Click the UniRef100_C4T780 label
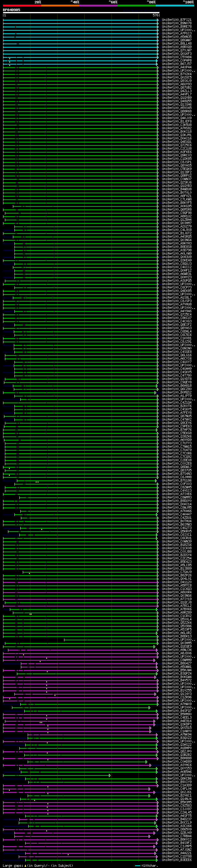The width and height of the screenshot is (197, 868). click(x=177, y=376)
